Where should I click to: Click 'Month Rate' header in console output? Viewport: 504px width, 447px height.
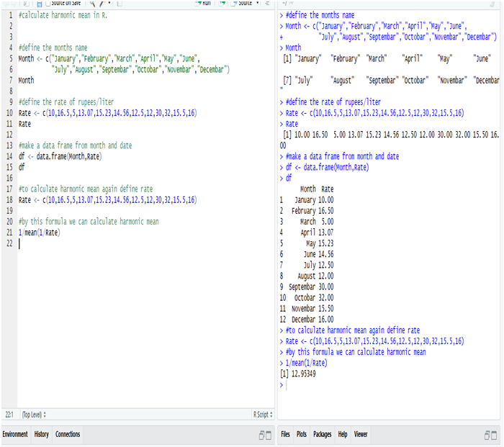coord(317,189)
